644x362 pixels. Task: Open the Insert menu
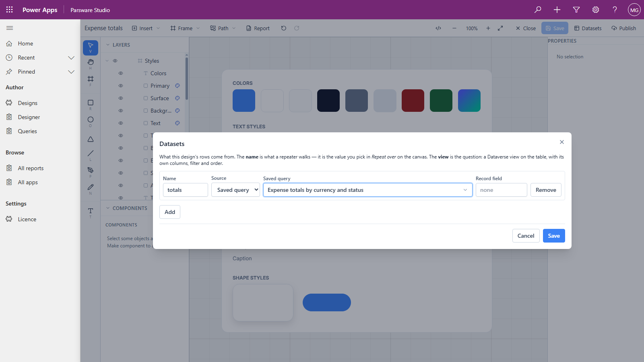(146, 28)
